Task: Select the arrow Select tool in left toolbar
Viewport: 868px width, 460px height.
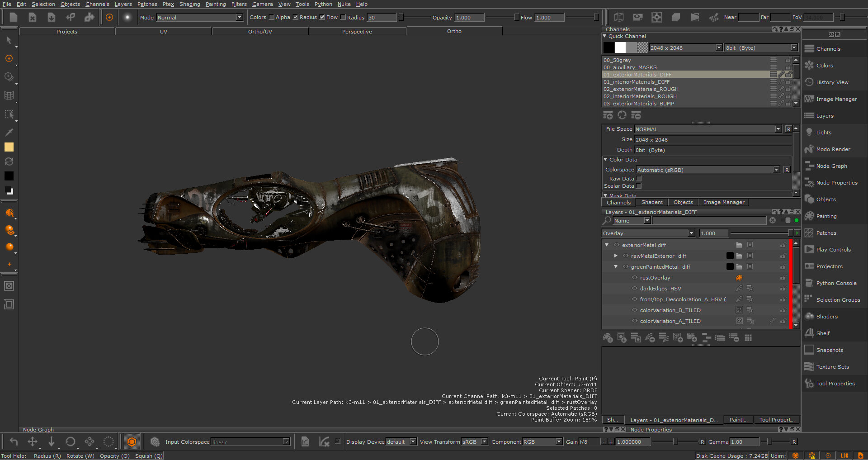Action: point(9,40)
